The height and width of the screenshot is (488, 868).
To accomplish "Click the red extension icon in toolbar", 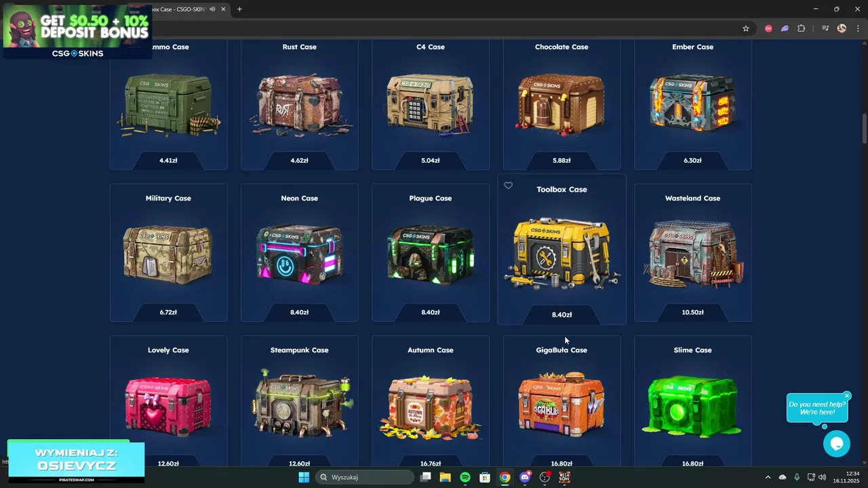I will [x=768, y=28].
